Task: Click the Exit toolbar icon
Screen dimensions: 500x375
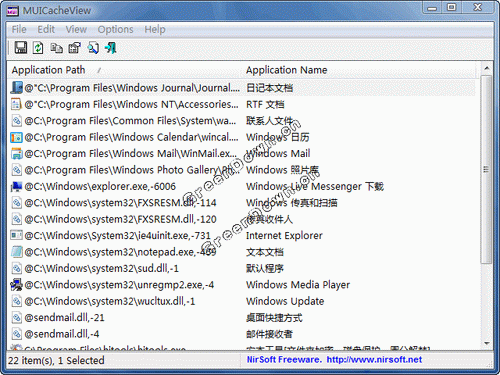Action: (x=111, y=48)
